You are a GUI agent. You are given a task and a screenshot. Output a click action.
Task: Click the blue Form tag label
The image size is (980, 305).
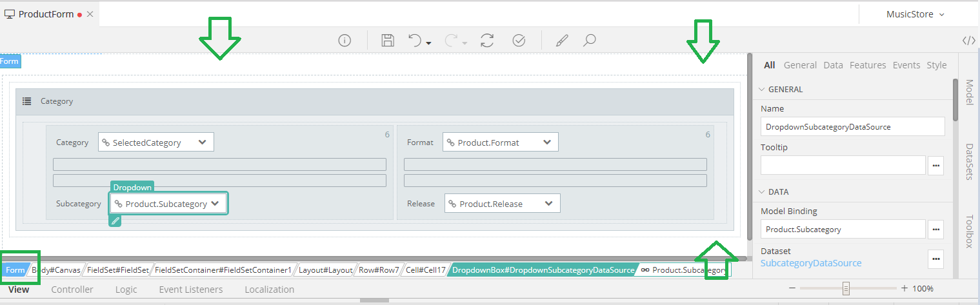pos(10,61)
